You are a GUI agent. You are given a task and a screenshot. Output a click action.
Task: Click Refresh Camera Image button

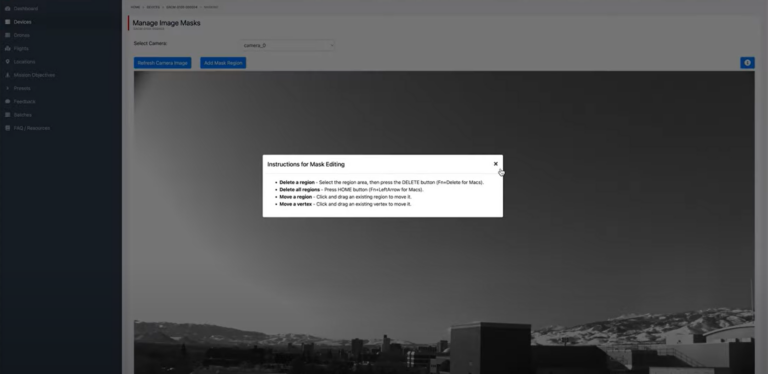pyautogui.click(x=163, y=63)
